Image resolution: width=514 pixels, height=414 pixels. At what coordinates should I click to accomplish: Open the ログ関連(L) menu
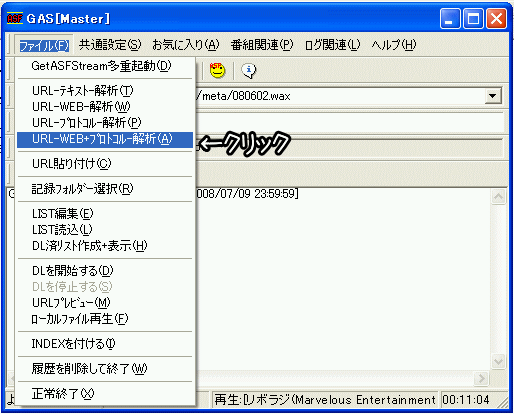click(332, 45)
